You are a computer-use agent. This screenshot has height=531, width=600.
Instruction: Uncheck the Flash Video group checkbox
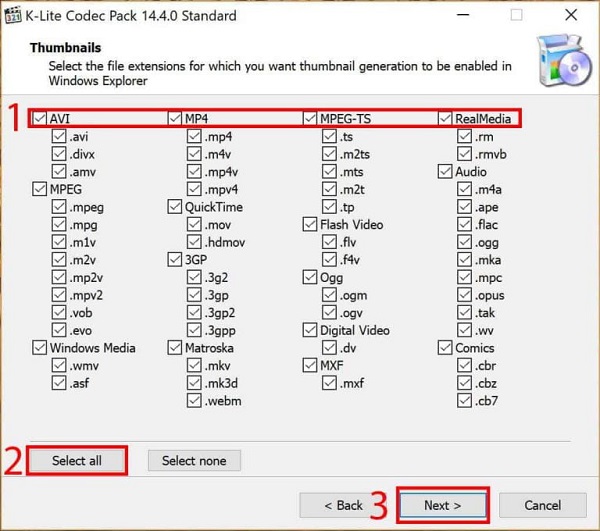tap(310, 224)
